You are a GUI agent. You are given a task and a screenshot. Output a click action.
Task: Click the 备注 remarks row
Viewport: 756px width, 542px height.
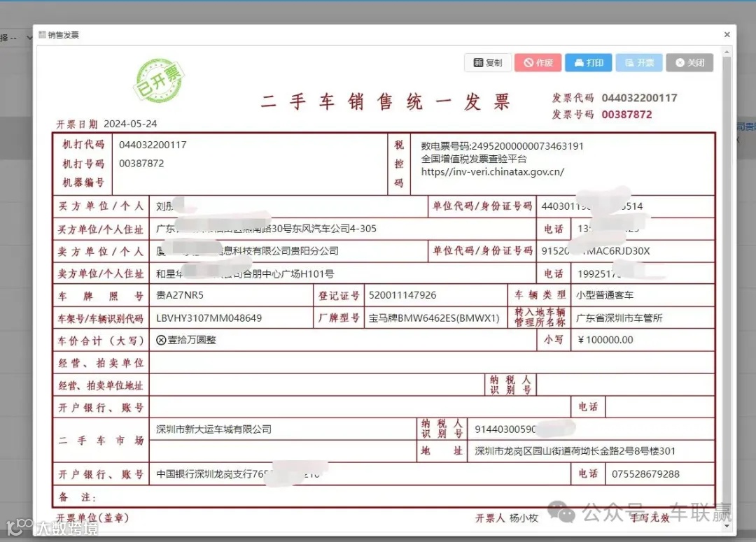tap(384, 497)
